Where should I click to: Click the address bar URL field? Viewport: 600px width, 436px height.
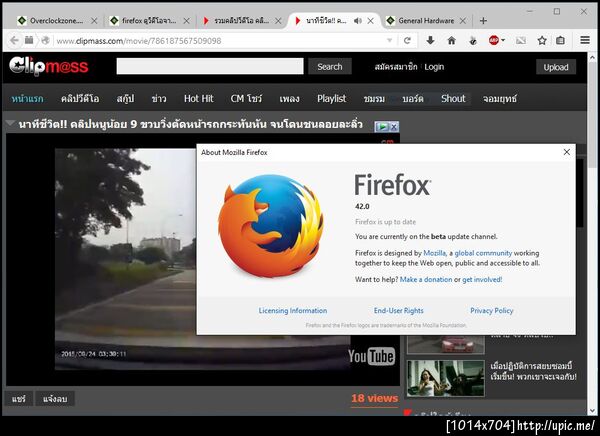click(x=218, y=41)
